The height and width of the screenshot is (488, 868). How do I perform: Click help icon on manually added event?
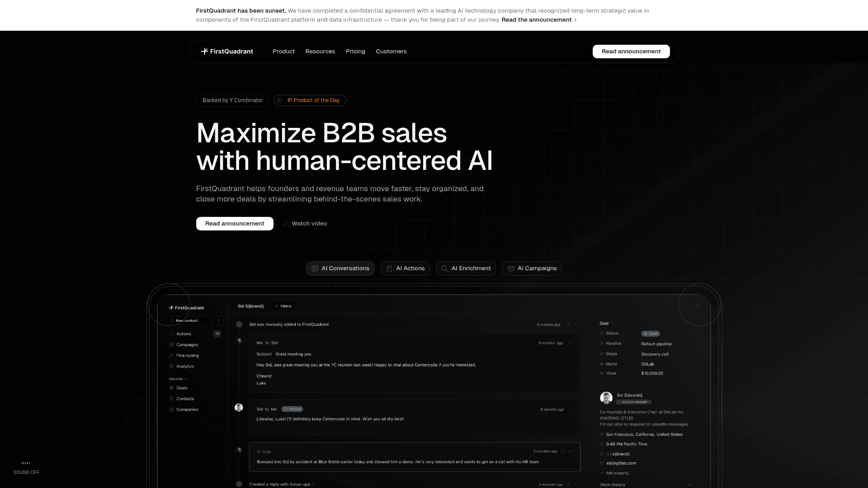[x=569, y=324]
